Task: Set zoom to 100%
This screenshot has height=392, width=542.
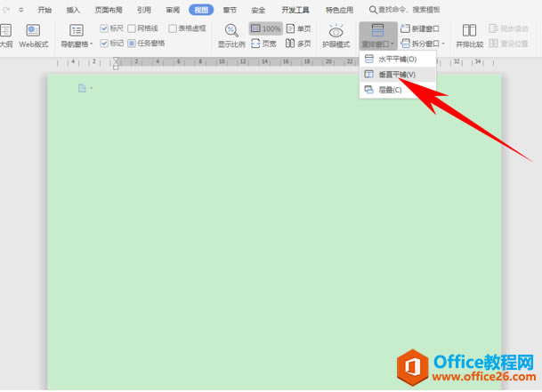Action: [265, 28]
